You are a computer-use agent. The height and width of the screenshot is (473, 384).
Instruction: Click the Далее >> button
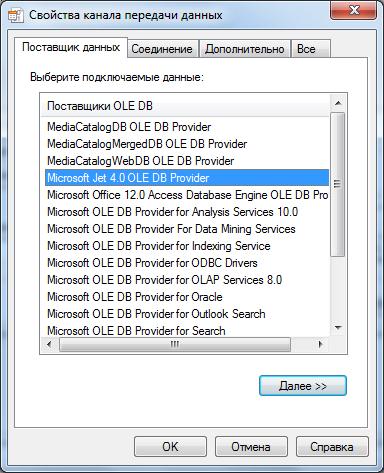tap(303, 386)
